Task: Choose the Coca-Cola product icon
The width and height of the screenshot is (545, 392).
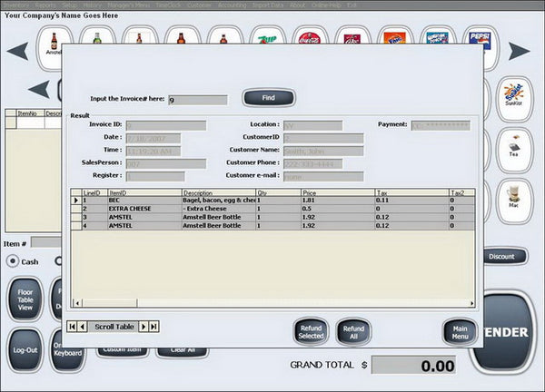Action: click(309, 36)
